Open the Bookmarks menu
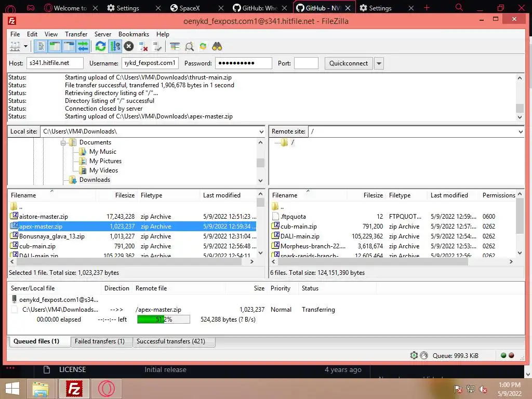Viewport: 532px width, 399px height. point(134,34)
